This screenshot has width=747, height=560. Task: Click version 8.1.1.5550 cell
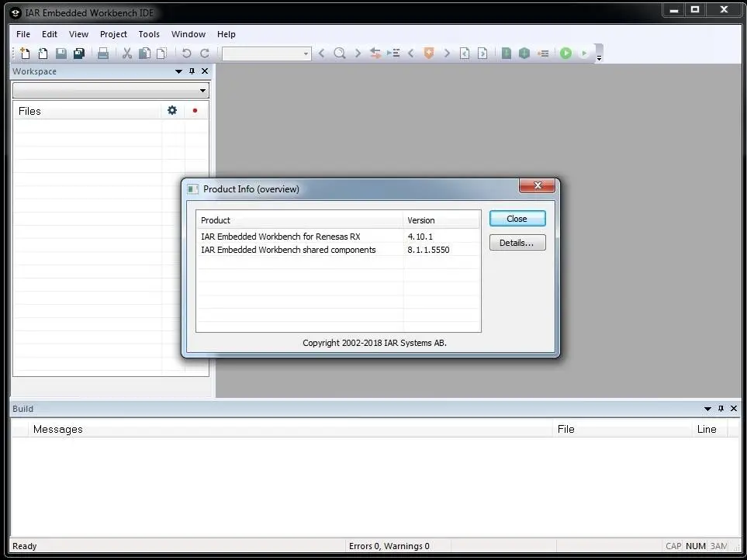pyautogui.click(x=428, y=250)
